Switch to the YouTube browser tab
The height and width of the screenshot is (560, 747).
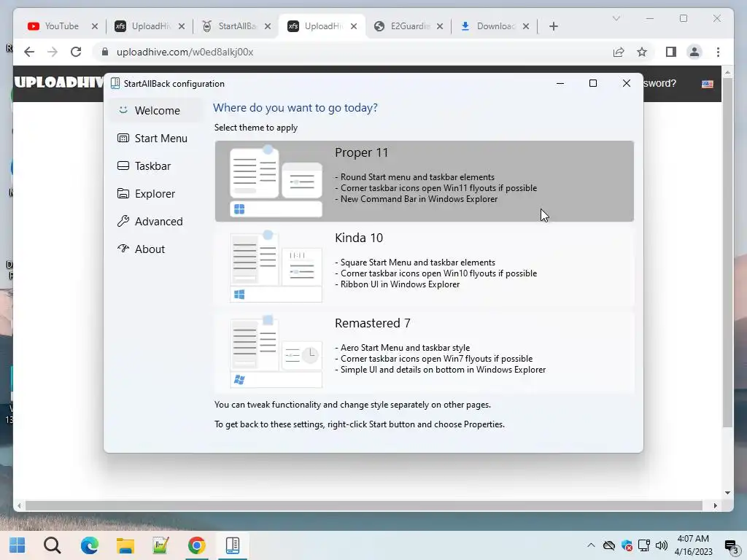point(61,26)
